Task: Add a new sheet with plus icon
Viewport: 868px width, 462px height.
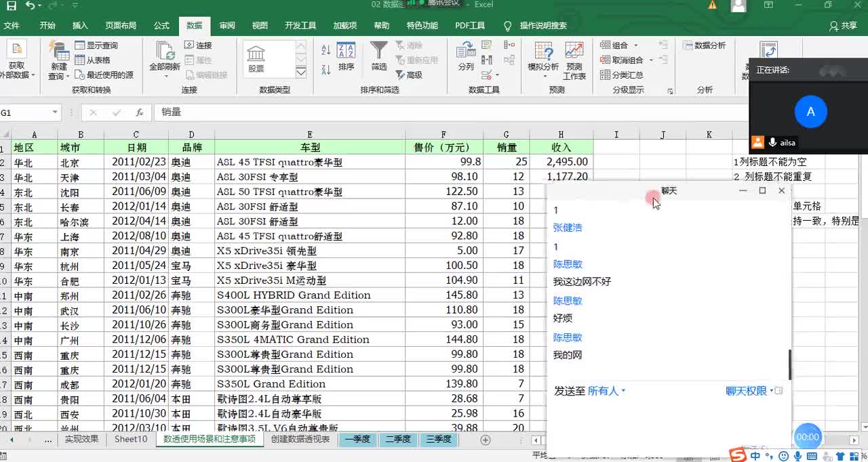Action: tap(485, 440)
